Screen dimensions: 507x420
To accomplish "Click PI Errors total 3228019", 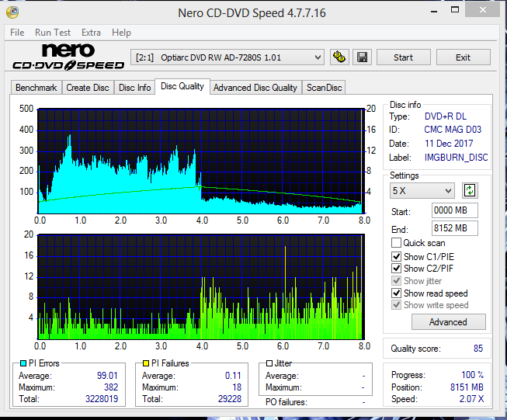I will pos(102,399).
